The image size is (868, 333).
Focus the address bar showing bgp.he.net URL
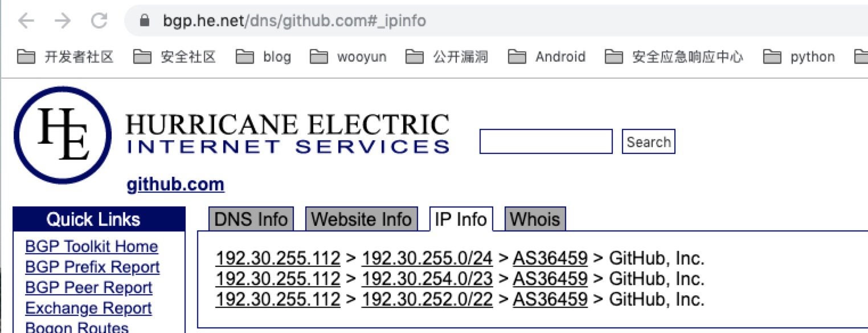pyautogui.click(x=496, y=21)
